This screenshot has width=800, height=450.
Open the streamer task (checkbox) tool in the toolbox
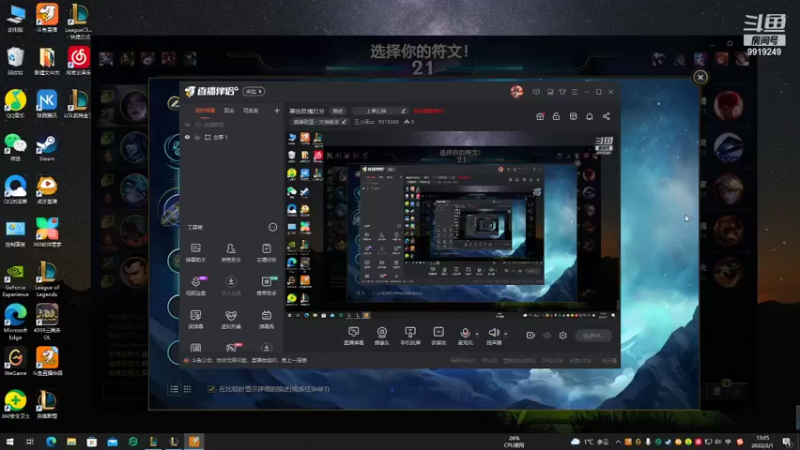pos(266,252)
